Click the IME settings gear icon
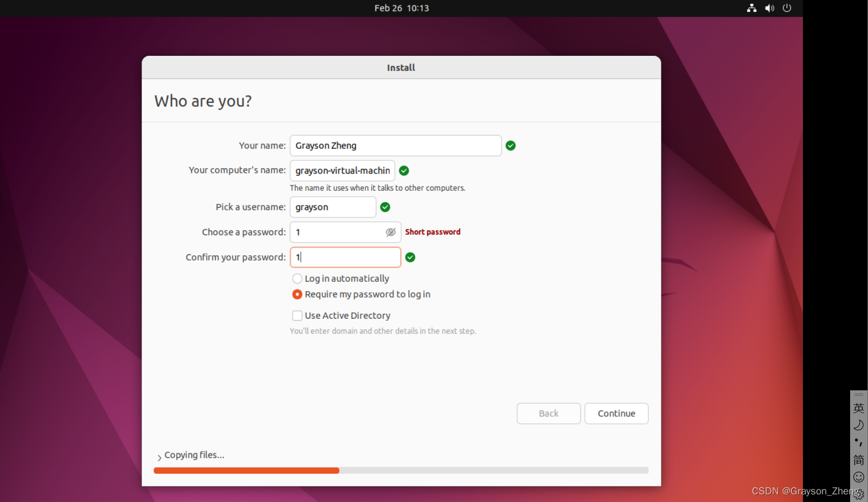This screenshot has height=502, width=868. [x=859, y=494]
